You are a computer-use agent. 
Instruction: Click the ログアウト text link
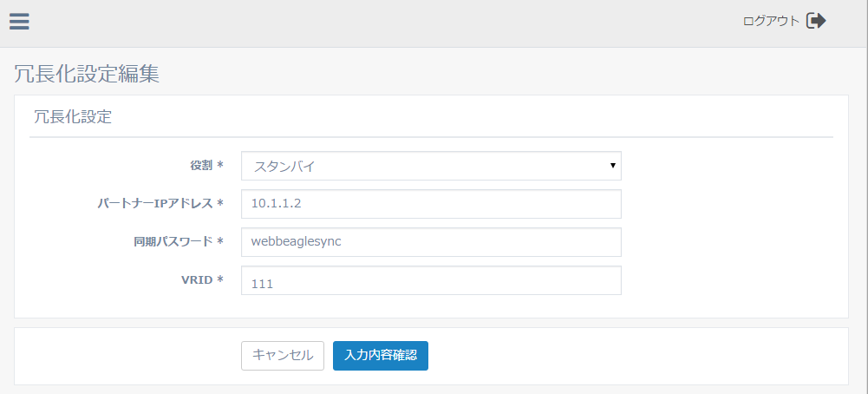[x=771, y=22]
